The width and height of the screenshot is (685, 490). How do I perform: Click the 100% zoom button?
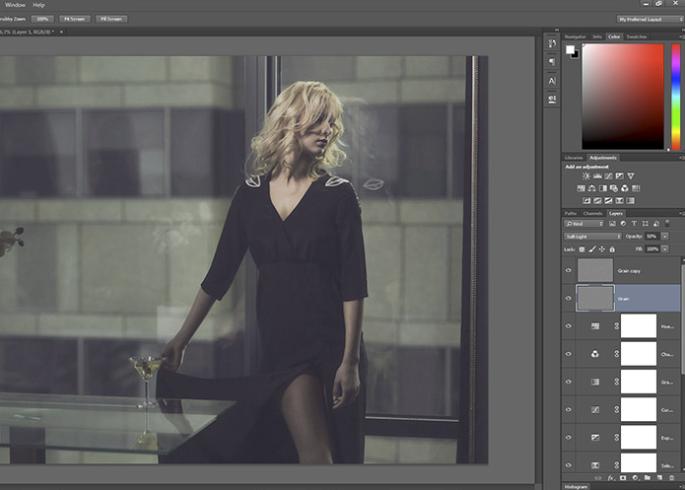[42, 18]
